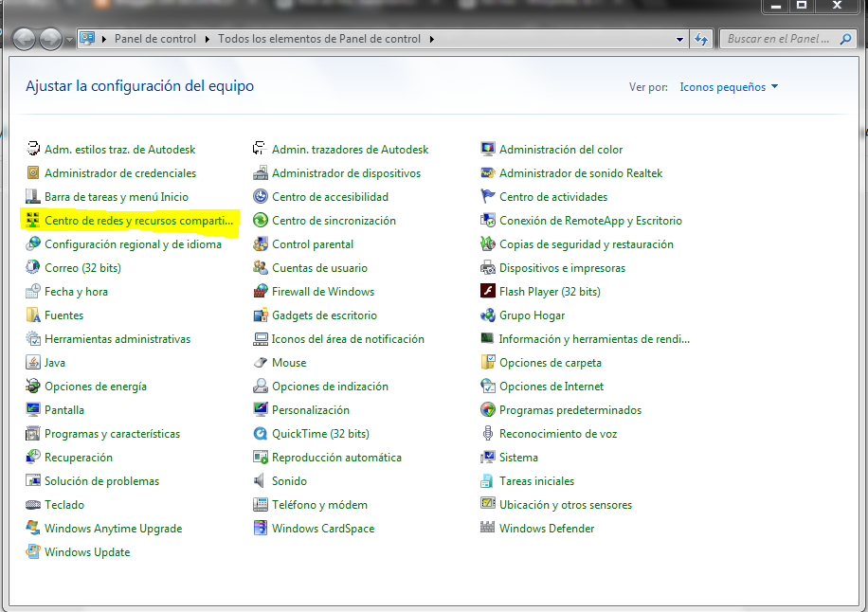Click the Fecha y hora clock icon

click(x=33, y=291)
